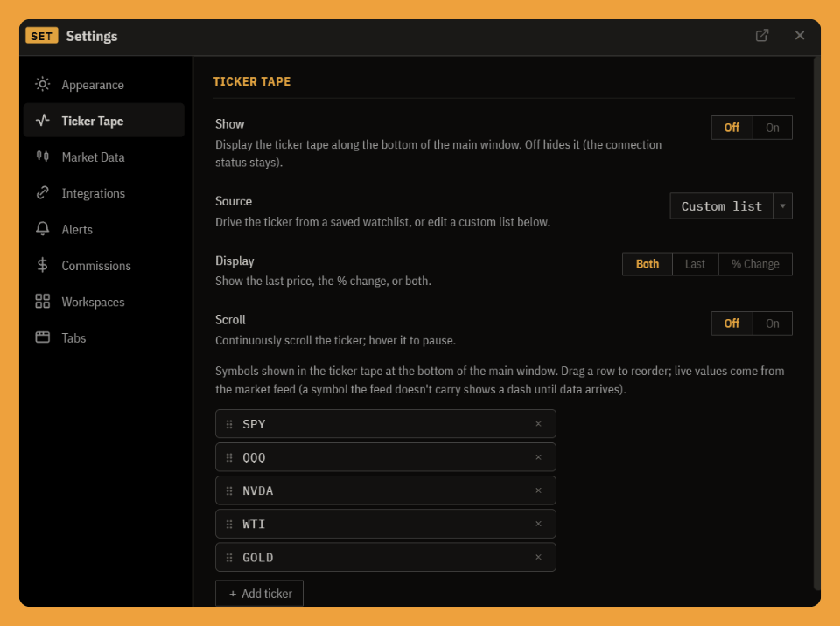Open Integrations settings
Image resolution: width=840 pixels, height=626 pixels.
point(104,192)
